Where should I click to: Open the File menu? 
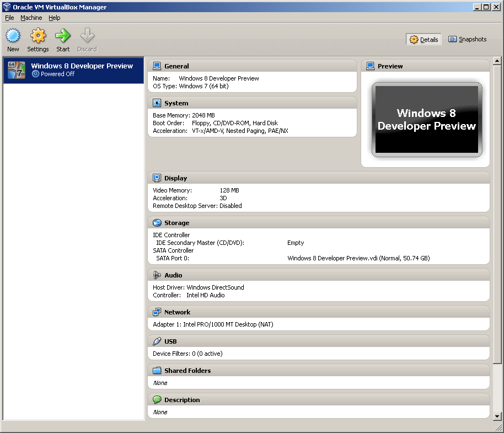coord(9,18)
